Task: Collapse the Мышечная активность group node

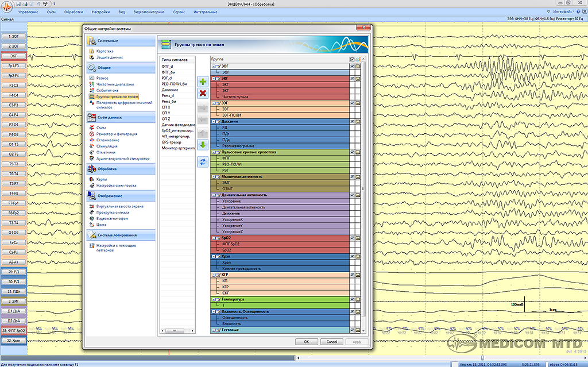Action: [x=214, y=177]
